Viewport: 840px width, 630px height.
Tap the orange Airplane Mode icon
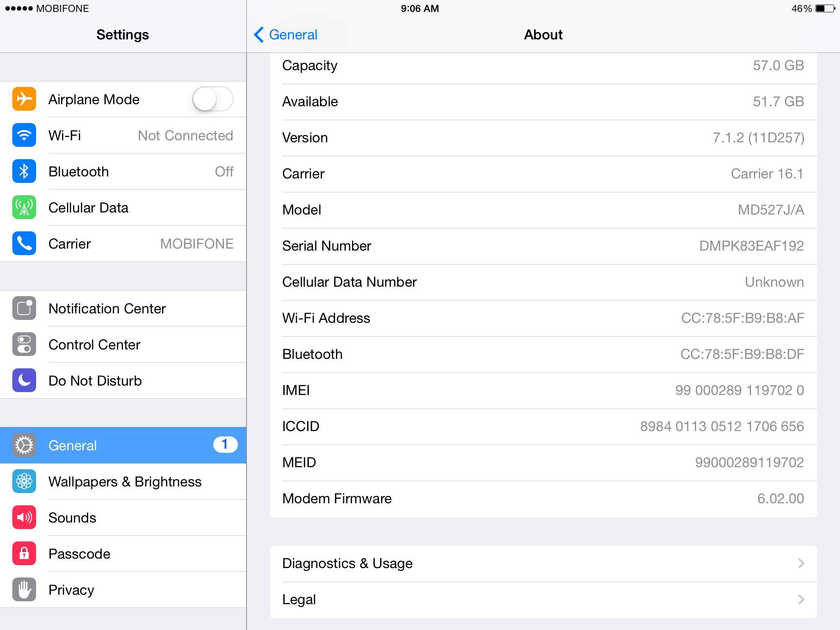tap(24, 99)
